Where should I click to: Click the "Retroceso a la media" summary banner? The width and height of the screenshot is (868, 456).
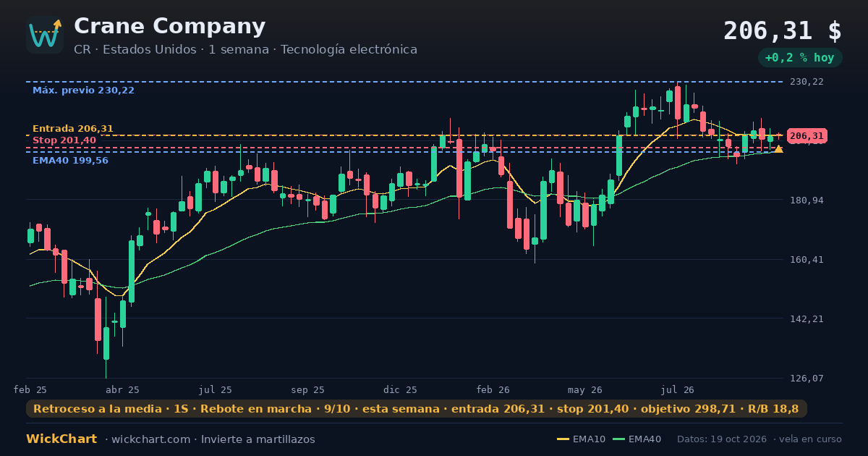coord(417,409)
